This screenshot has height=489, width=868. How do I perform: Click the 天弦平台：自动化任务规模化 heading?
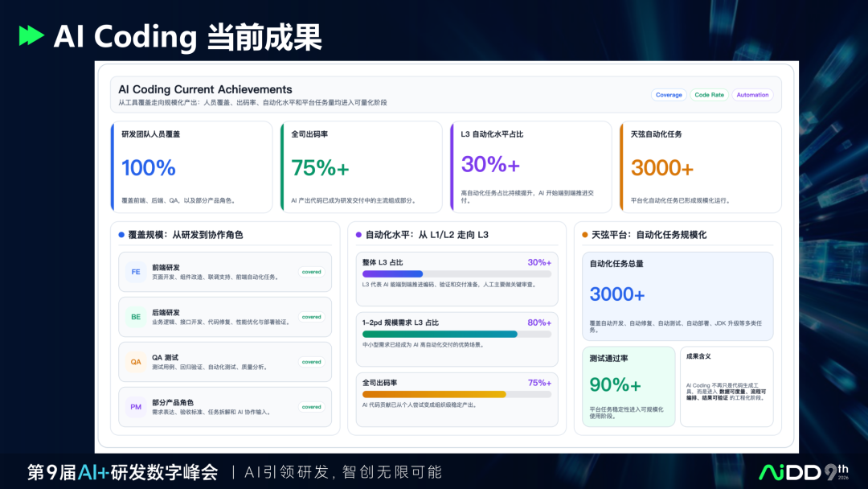coord(649,235)
